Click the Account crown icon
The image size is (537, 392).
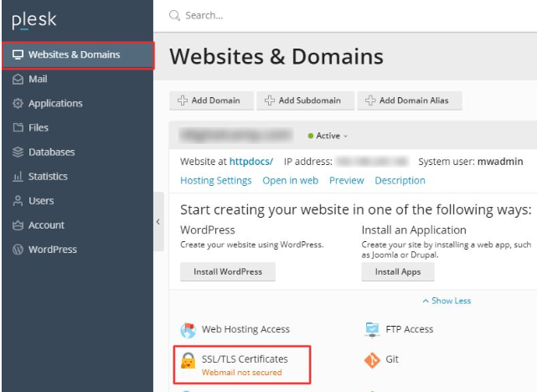pyautogui.click(x=18, y=225)
